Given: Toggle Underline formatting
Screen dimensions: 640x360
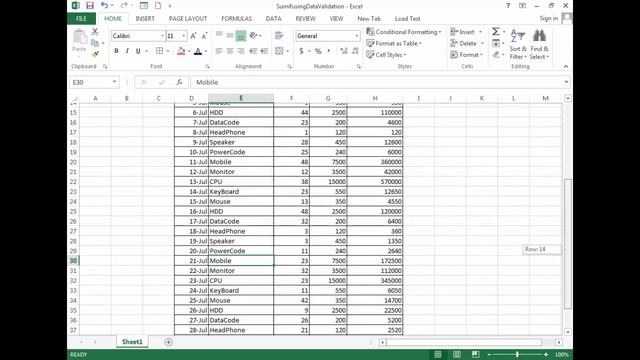Looking at the screenshot, I should 138,51.
